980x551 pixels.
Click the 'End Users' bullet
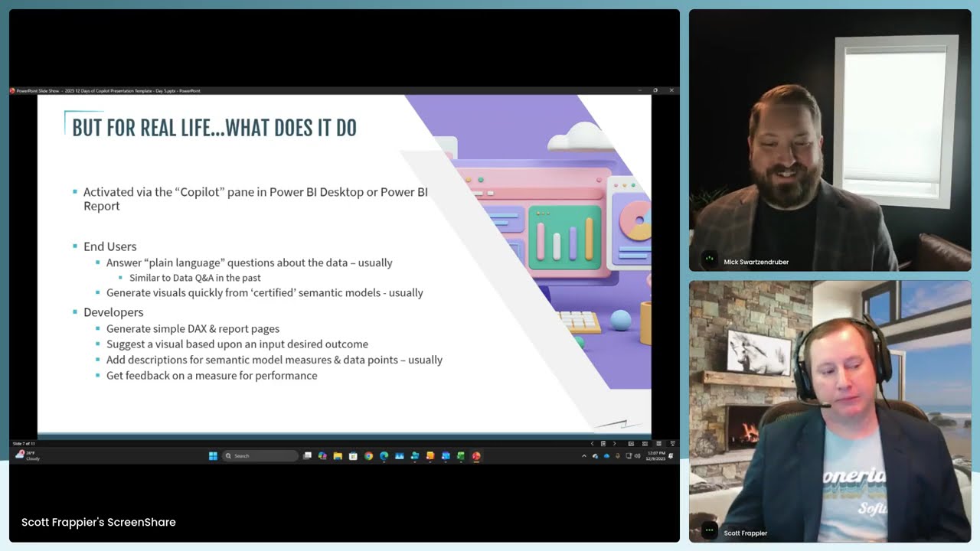110,246
